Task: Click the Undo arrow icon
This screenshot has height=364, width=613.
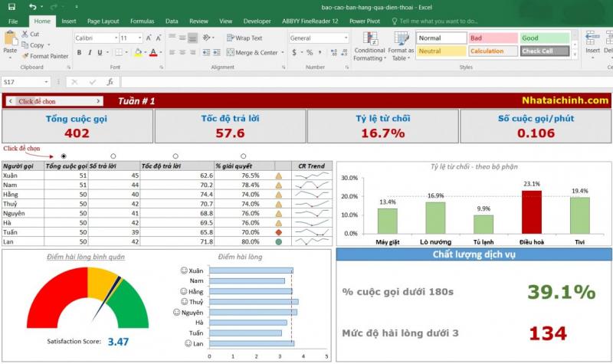Action: pos(31,7)
